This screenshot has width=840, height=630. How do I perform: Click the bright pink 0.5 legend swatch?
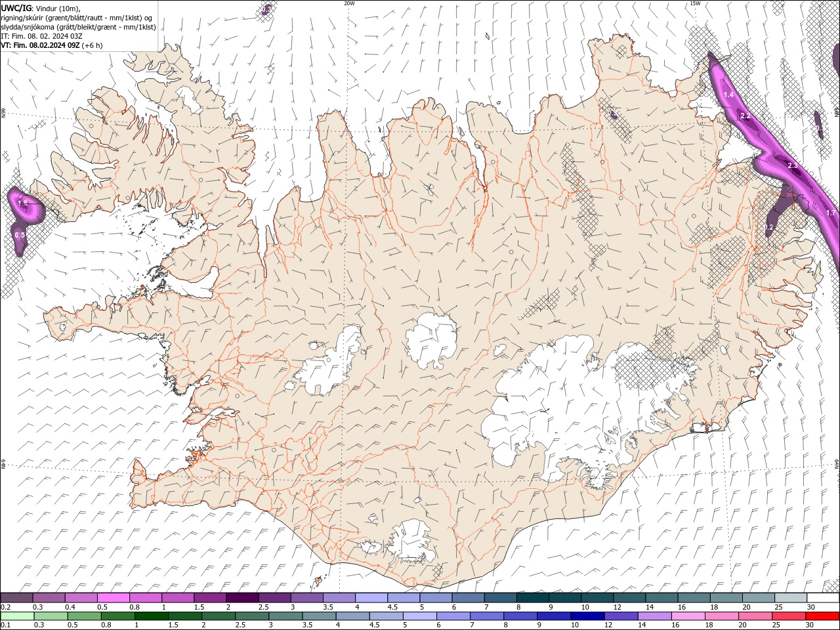point(113,598)
